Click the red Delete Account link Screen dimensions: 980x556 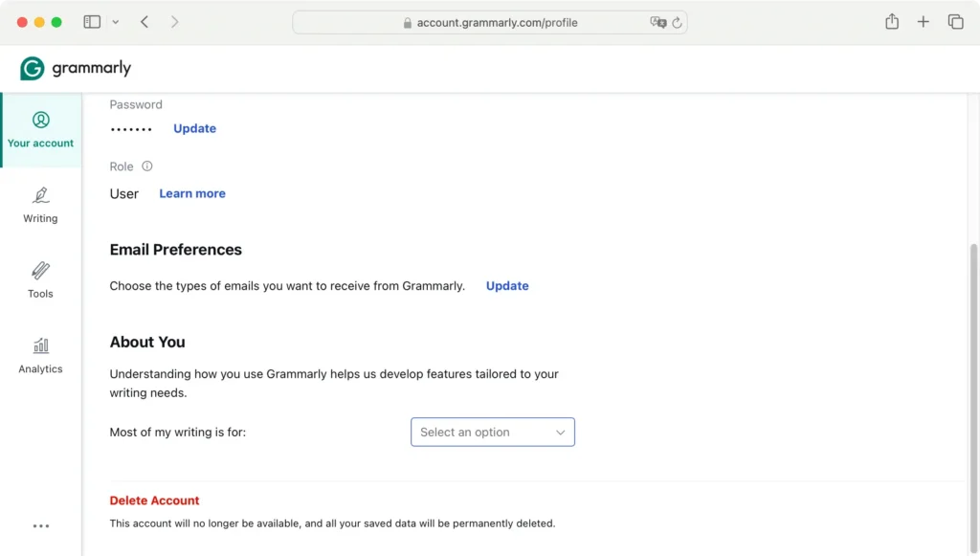(x=154, y=500)
